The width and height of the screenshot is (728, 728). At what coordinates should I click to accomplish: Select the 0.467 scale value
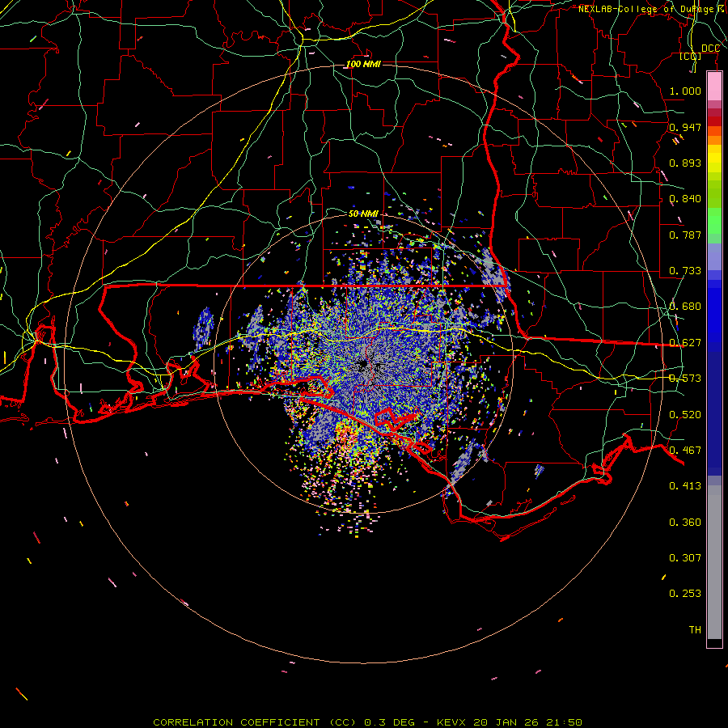point(685,450)
